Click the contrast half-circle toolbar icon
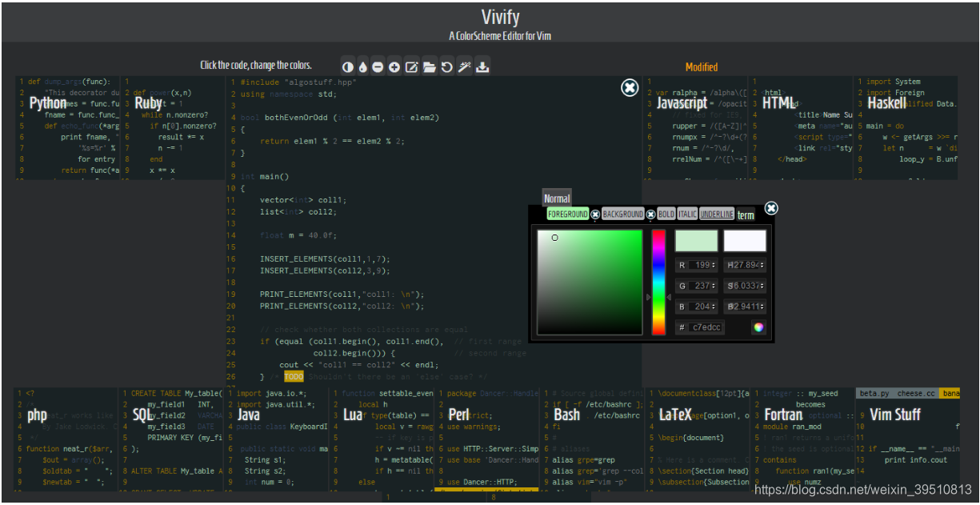Viewport: 980px width, 505px height. pyautogui.click(x=347, y=67)
